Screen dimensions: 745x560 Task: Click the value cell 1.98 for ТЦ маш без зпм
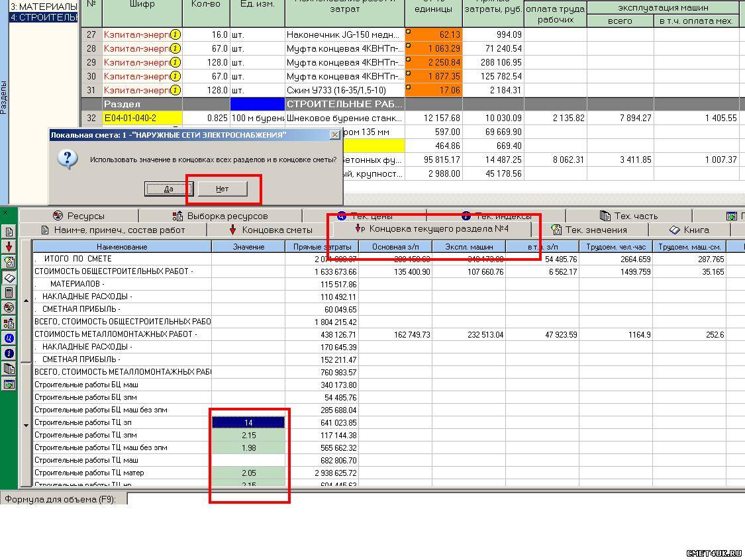tap(248, 447)
